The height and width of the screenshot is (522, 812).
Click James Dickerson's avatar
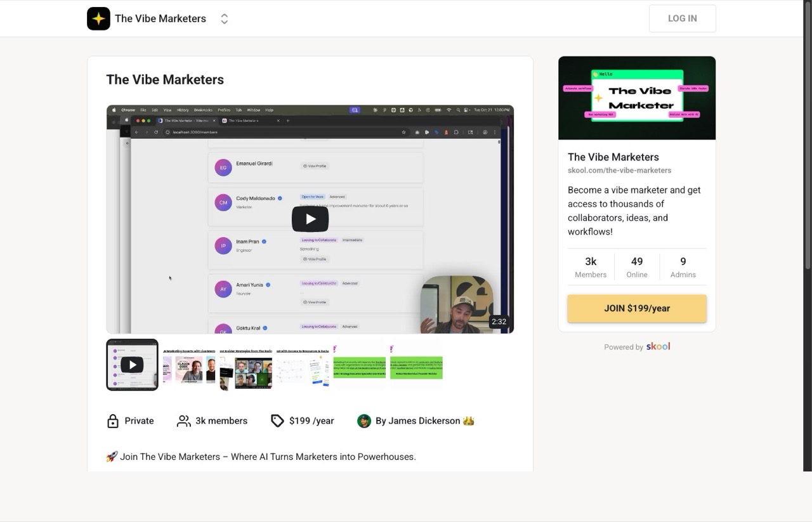(364, 421)
